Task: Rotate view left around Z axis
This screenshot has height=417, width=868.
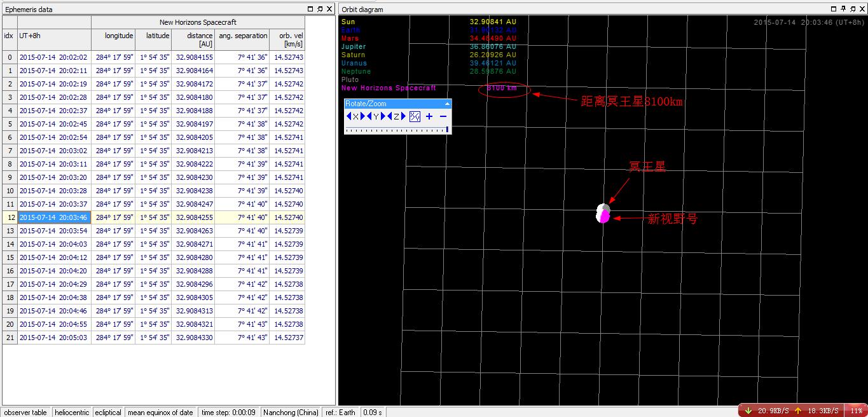Action: click(390, 116)
